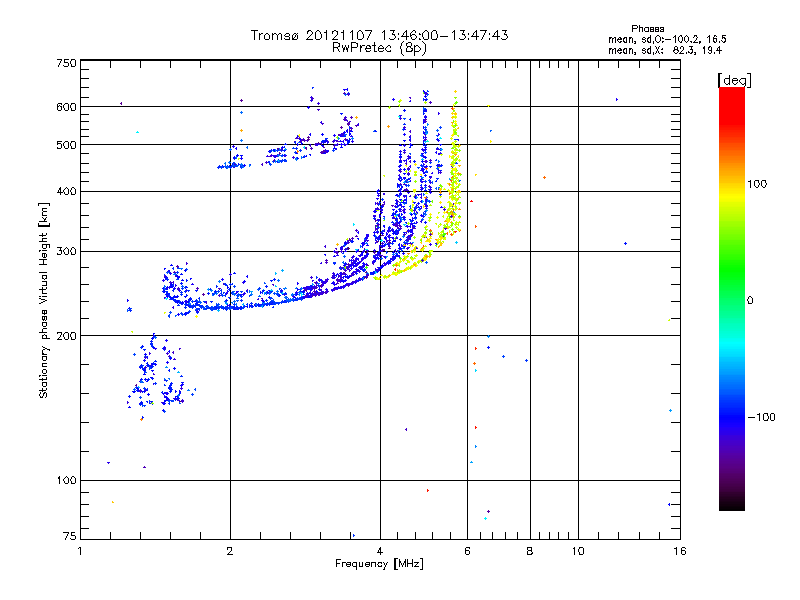
Task: Click the colorbar tick label "0"
Action: click(750, 301)
